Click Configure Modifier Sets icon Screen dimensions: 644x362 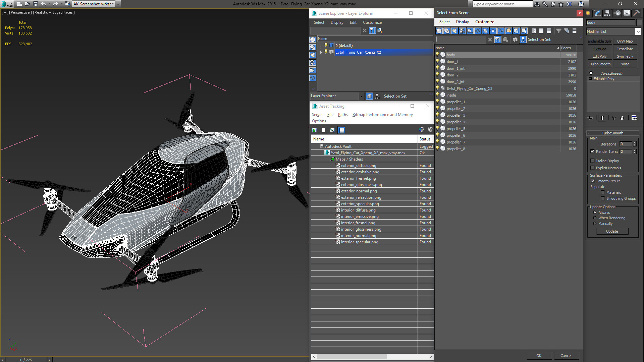pyautogui.click(x=634, y=118)
